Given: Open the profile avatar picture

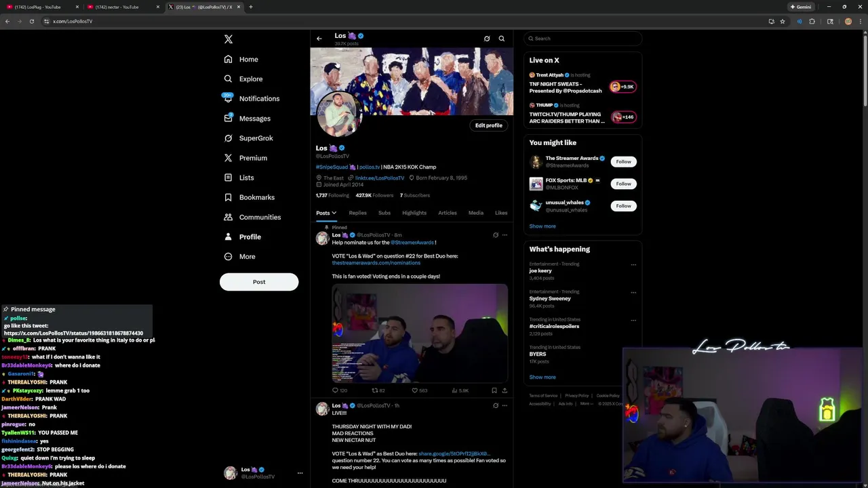Looking at the screenshot, I should click(340, 114).
